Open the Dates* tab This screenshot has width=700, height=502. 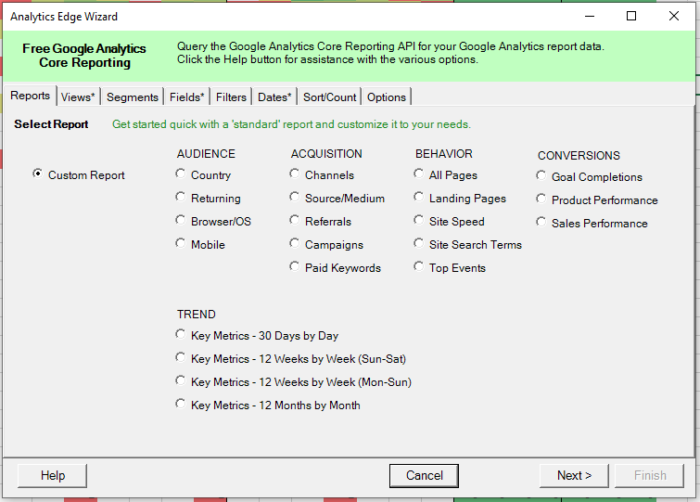[274, 97]
